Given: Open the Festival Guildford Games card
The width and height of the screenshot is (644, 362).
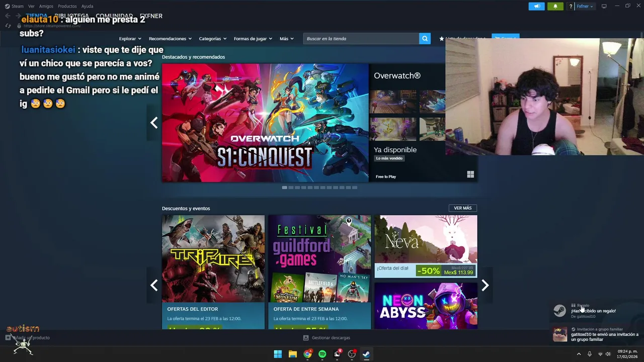Looking at the screenshot, I should pyautogui.click(x=319, y=272).
